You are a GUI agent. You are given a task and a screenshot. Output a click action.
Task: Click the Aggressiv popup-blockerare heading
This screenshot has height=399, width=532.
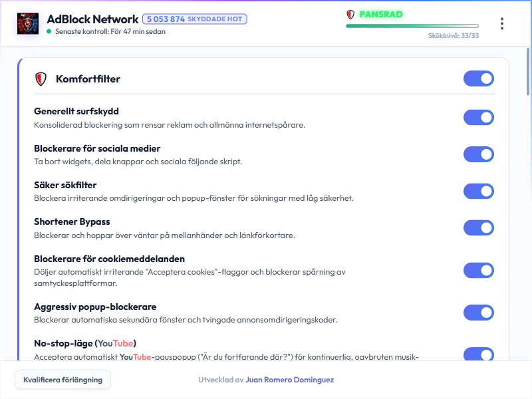click(x=95, y=307)
